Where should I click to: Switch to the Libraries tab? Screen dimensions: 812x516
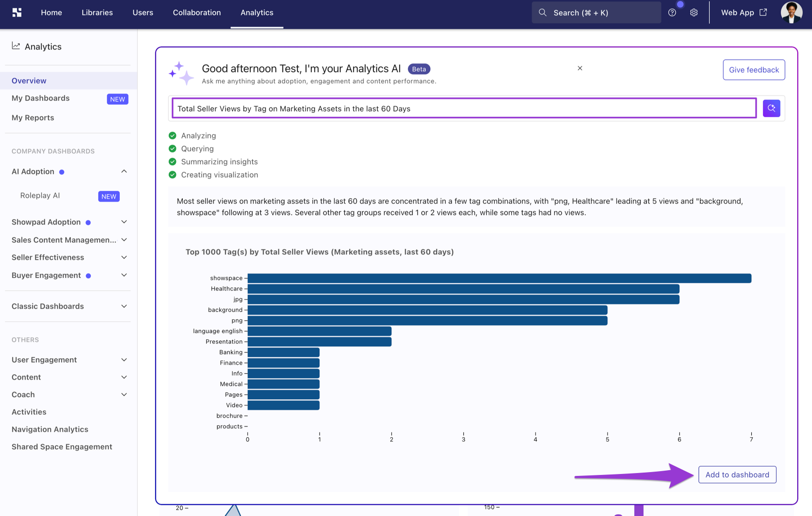97,12
